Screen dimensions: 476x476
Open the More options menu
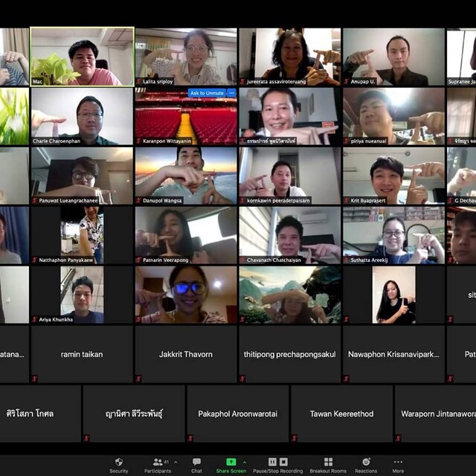click(398, 465)
